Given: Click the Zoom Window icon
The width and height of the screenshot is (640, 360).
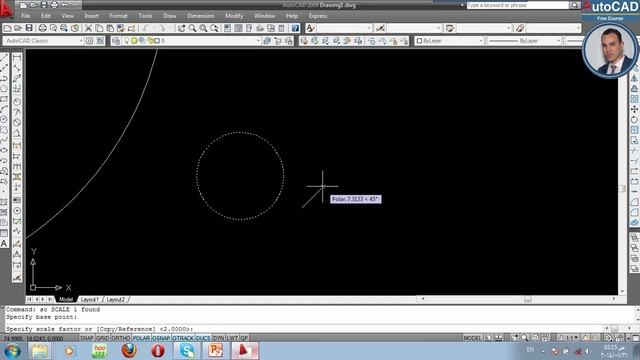Looking at the screenshot, I should [203, 28].
